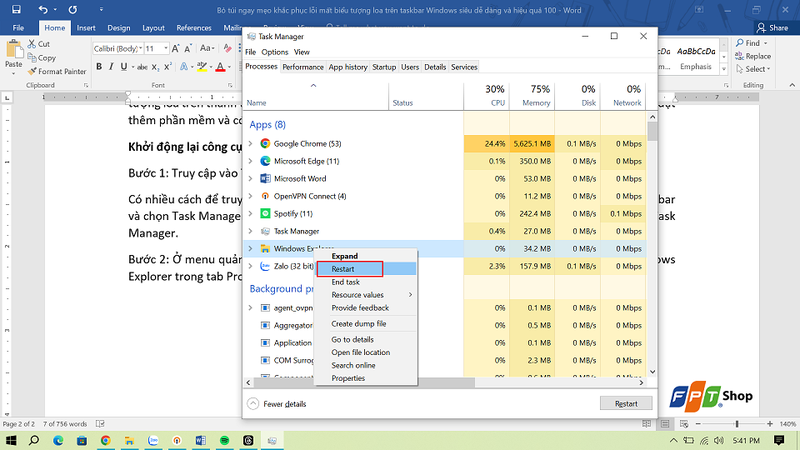Click the Restart button at bottom right
This screenshot has width=800, height=450.
626,403
